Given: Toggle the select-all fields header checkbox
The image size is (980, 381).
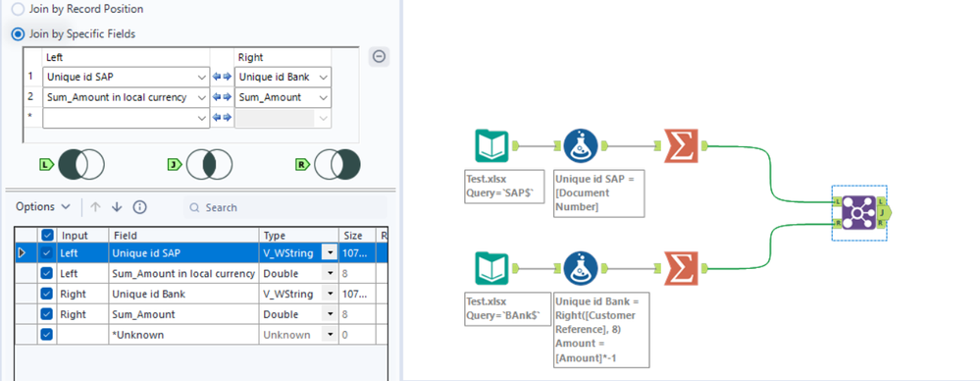Looking at the screenshot, I should 46,236.
